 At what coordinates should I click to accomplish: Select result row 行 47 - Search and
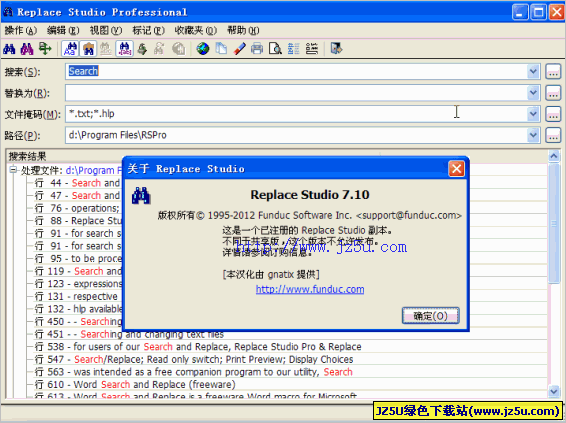(x=77, y=196)
